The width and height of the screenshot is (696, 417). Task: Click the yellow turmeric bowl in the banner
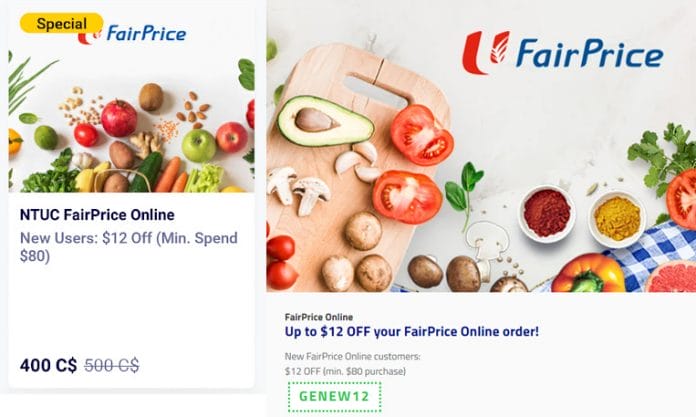coord(617,219)
